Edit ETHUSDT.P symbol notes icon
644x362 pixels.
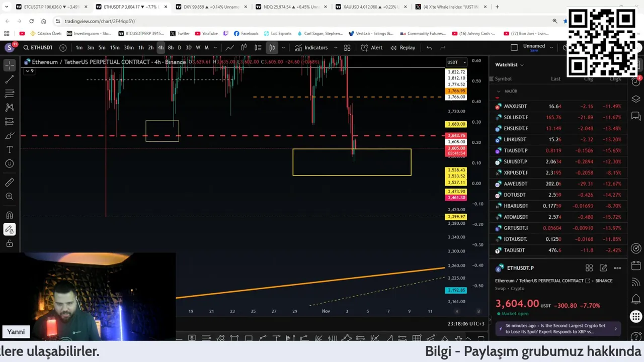(603, 268)
